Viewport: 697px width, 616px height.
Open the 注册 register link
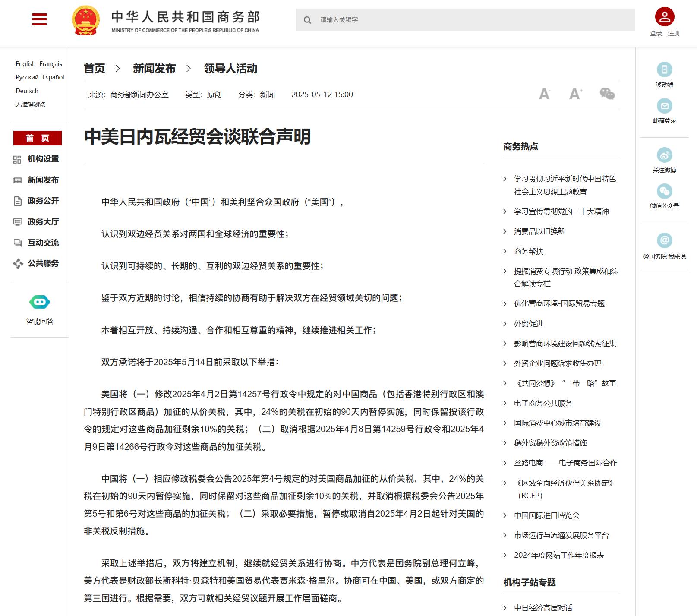pos(674,33)
